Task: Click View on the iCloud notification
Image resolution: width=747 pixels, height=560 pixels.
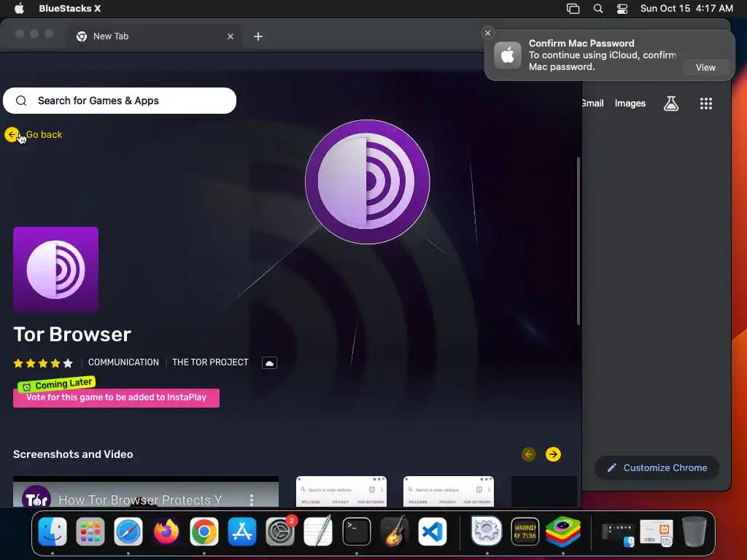Action: [x=705, y=68]
